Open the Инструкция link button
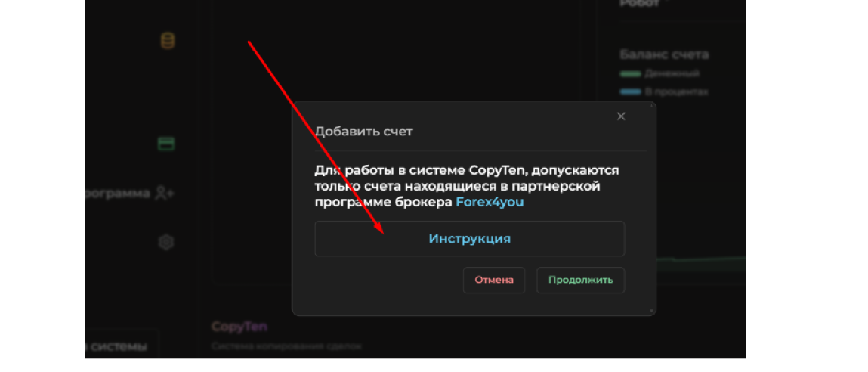 coord(469,239)
